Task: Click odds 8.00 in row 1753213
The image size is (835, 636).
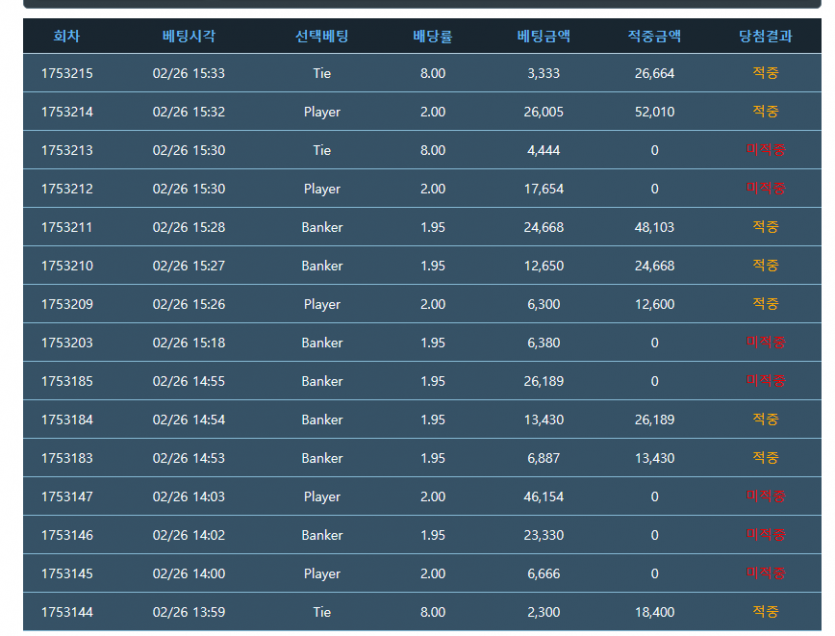Action: pyautogui.click(x=432, y=150)
